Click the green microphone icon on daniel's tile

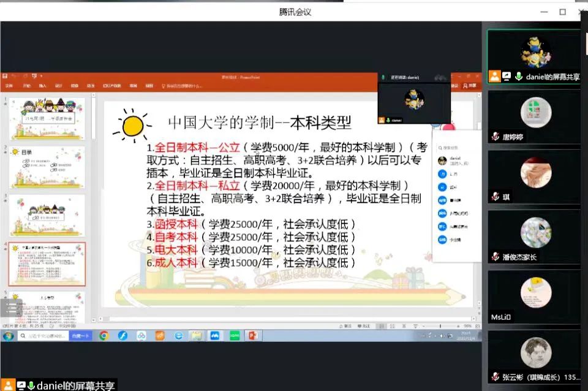[x=518, y=77]
